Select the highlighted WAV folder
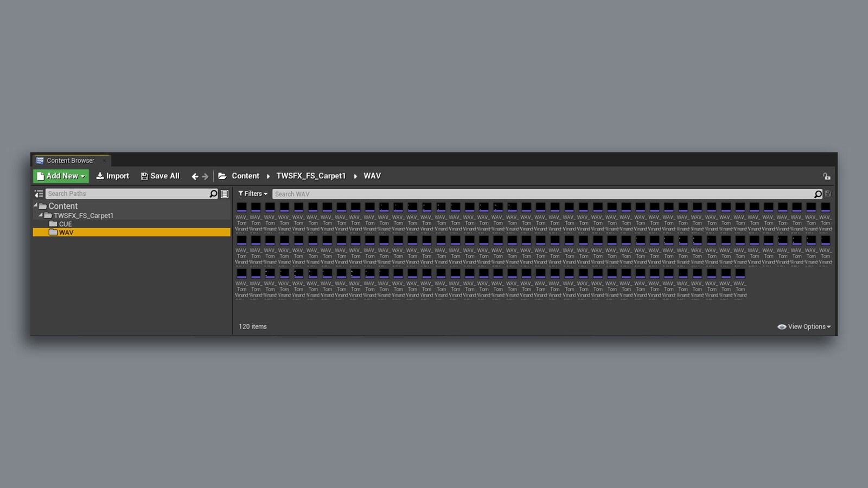The height and width of the screenshot is (488, 868). pyautogui.click(x=131, y=232)
